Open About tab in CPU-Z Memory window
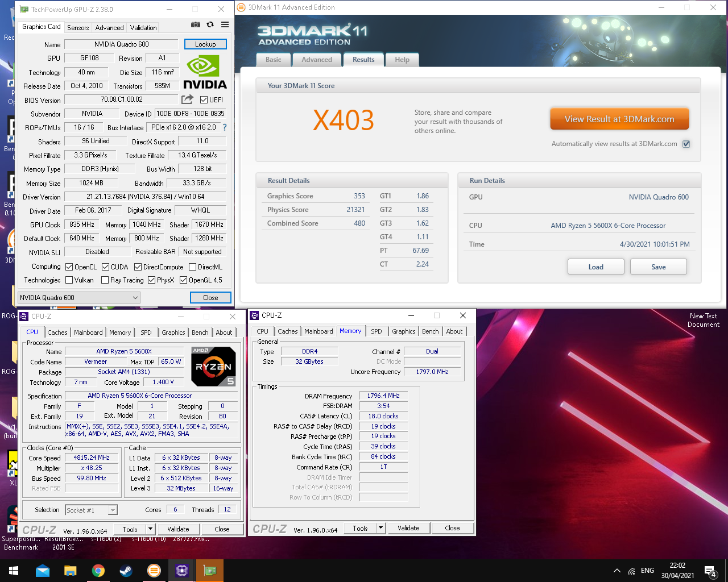The image size is (728, 582). click(454, 331)
